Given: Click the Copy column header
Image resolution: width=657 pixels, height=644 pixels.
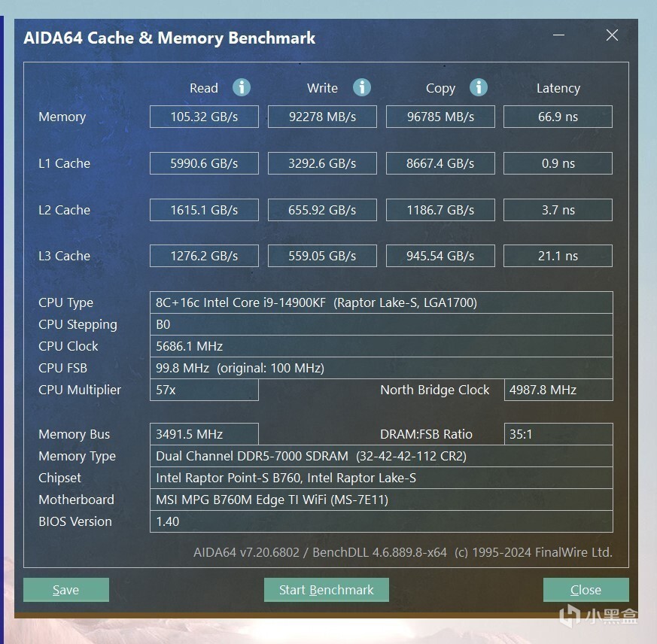Looking at the screenshot, I should [x=440, y=89].
